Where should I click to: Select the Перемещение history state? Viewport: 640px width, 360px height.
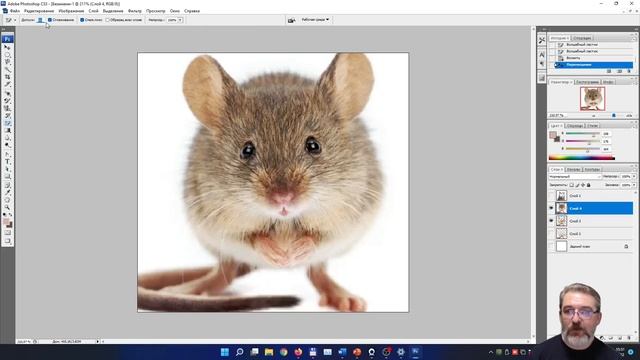coord(594,65)
